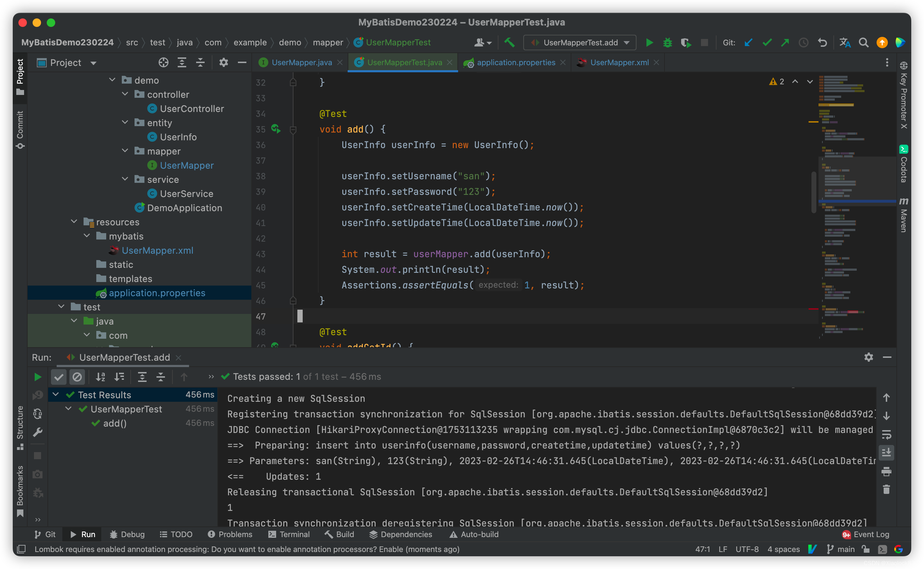Open Git history clock icon
Image resolution: width=924 pixels, height=569 pixels.
(804, 43)
